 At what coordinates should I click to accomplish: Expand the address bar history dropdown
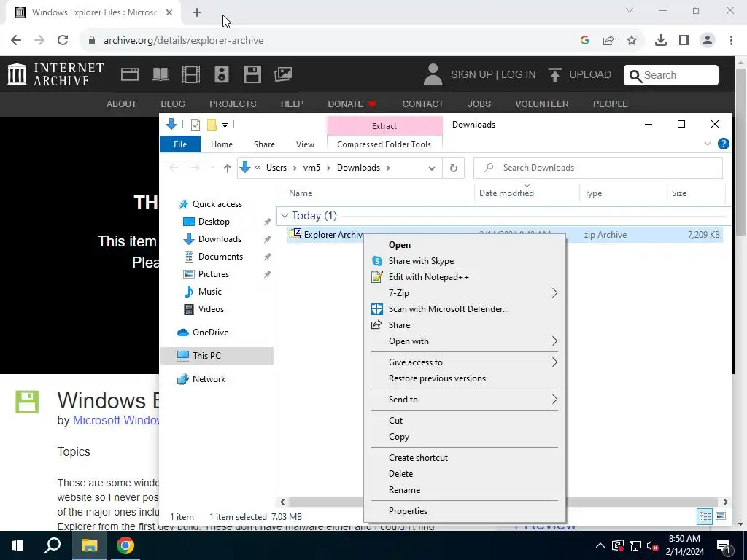pyautogui.click(x=432, y=168)
